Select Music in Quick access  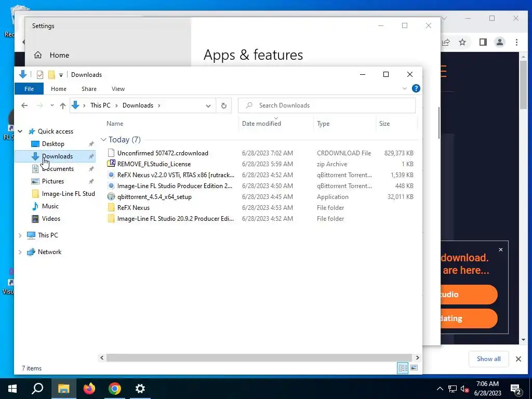click(50, 206)
